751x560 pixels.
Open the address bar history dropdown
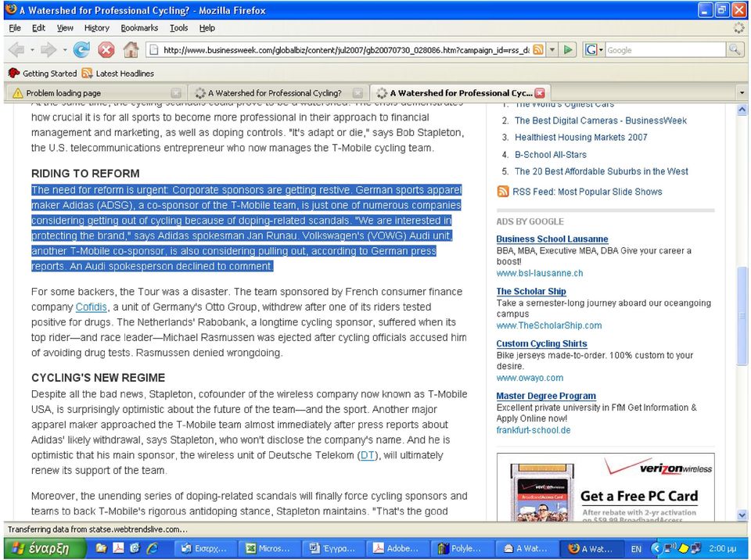point(552,50)
